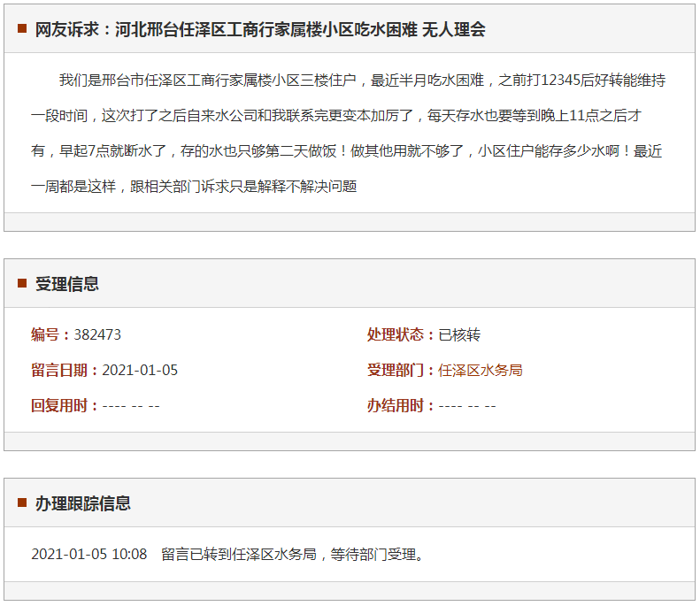700x606 pixels.
Task: Click the 回复用时 label
Action: point(65,406)
